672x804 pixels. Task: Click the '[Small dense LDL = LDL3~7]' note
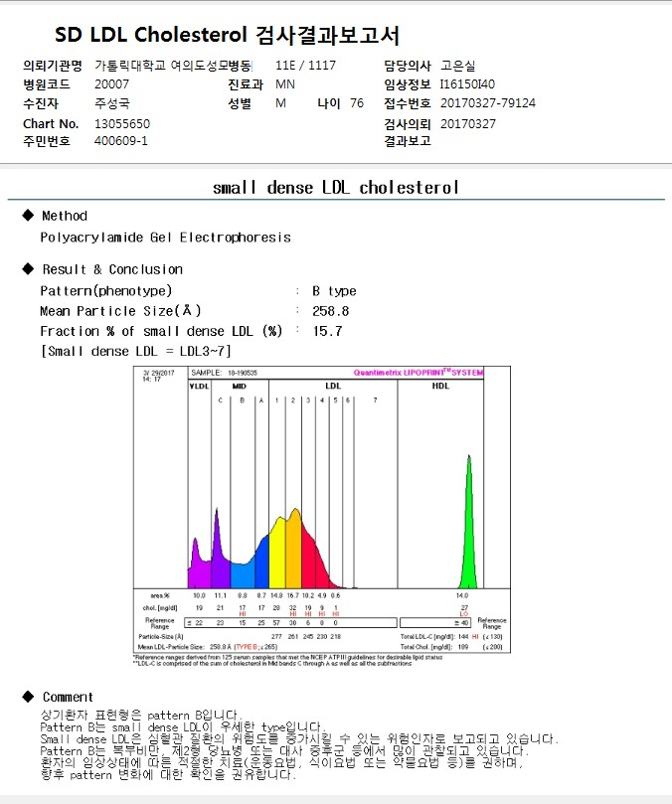tap(136, 351)
